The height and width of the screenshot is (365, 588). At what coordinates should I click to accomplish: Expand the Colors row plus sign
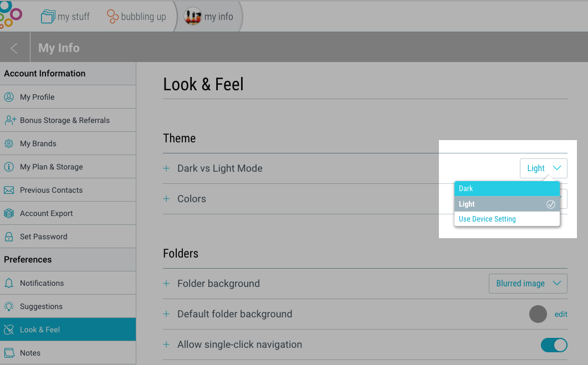(166, 199)
